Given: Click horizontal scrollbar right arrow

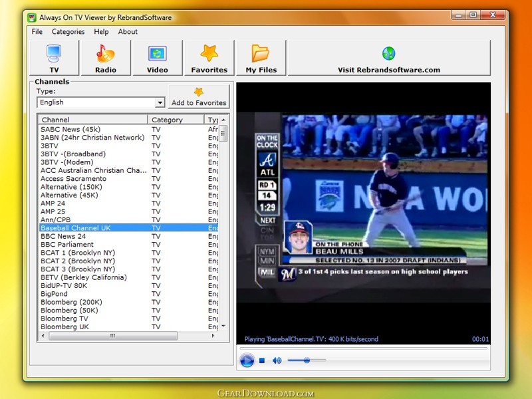Looking at the screenshot, I should (213, 336).
